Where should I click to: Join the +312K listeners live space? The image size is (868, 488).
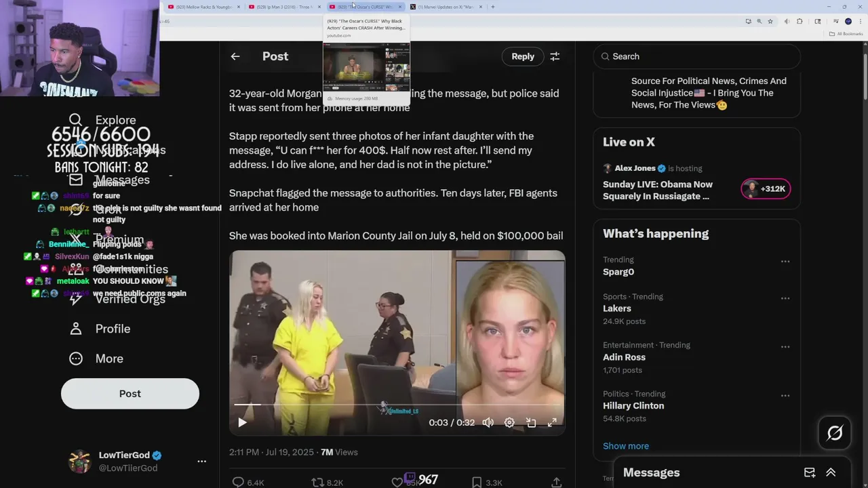tap(766, 189)
